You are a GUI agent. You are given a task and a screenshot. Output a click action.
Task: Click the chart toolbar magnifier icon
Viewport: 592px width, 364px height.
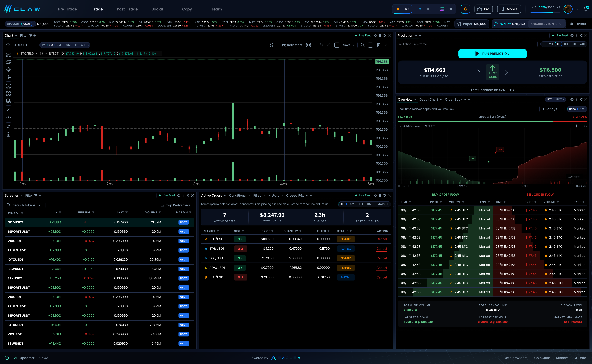[x=362, y=45]
